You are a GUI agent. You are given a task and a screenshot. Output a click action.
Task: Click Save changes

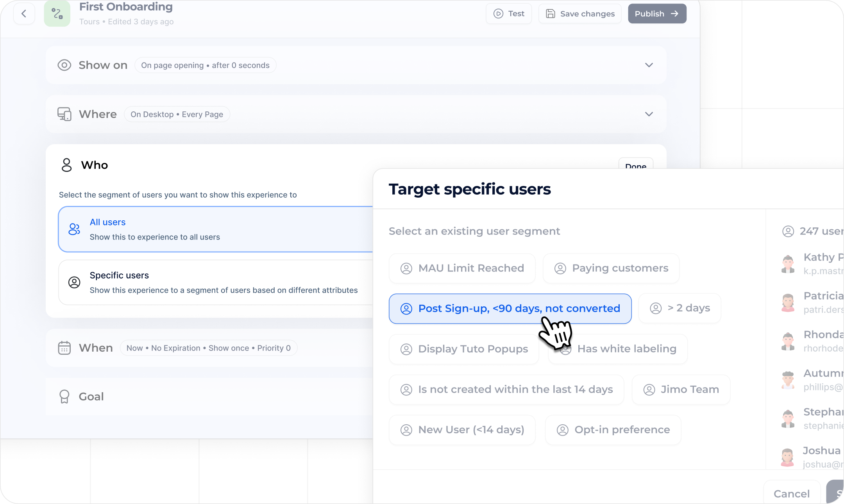(580, 14)
